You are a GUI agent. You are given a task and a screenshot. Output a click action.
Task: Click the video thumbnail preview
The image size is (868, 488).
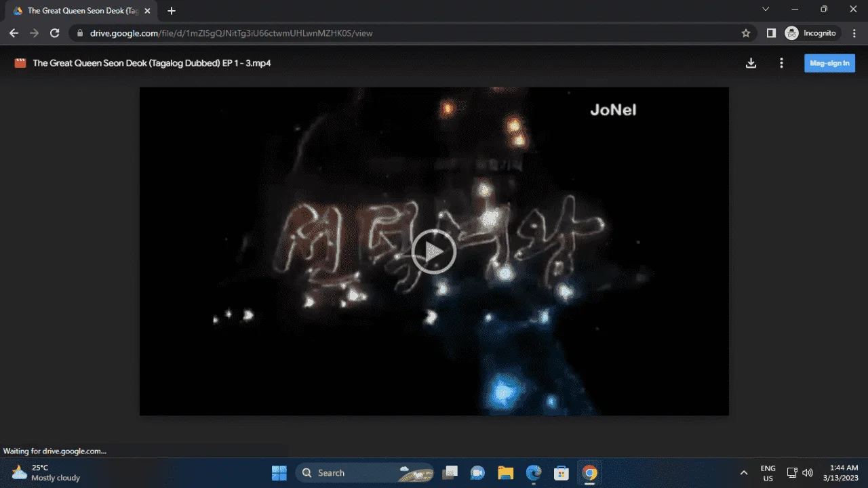pyautogui.click(x=434, y=251)
